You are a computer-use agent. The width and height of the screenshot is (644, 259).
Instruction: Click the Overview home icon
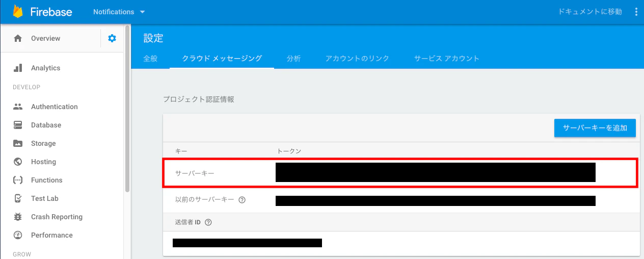click(18, 38)
